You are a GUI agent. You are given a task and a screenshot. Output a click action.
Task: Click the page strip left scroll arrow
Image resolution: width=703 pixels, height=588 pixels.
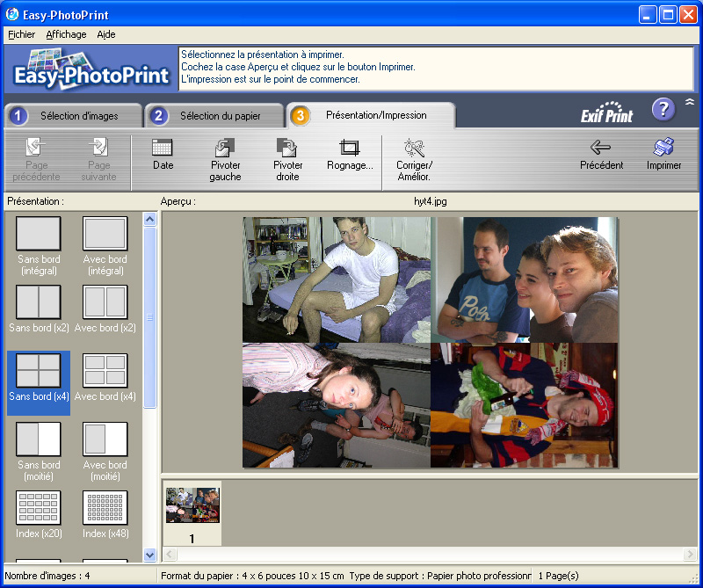170,554
